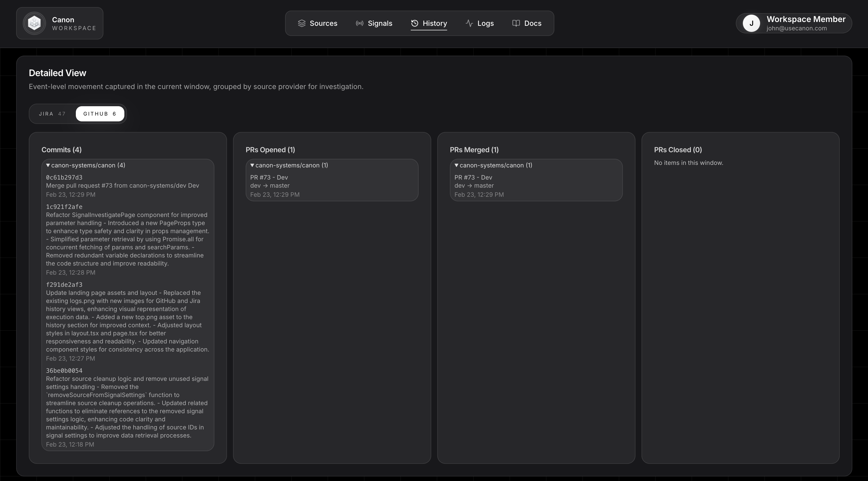Switch to the Docs tab
The height and width of the screenshot is (481, 868).
533,23
